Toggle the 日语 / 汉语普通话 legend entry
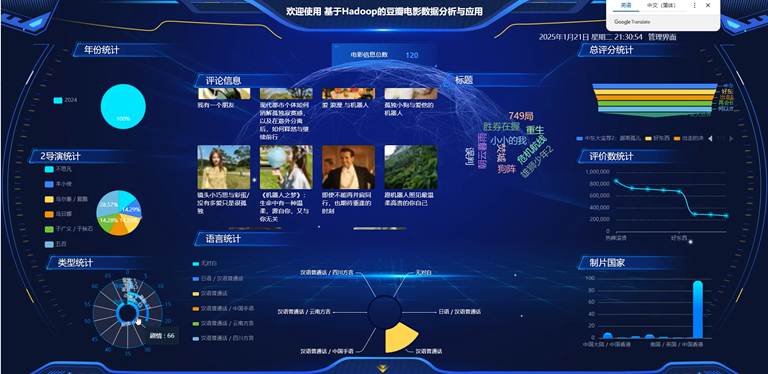This screenshot has width=768, height=374. [x=218, y=279]
